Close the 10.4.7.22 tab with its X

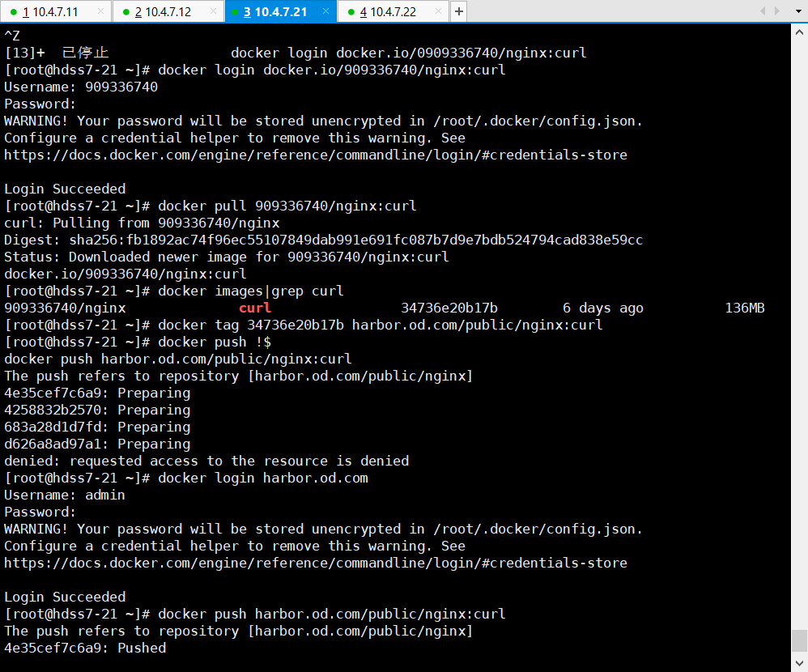point(437,11)
